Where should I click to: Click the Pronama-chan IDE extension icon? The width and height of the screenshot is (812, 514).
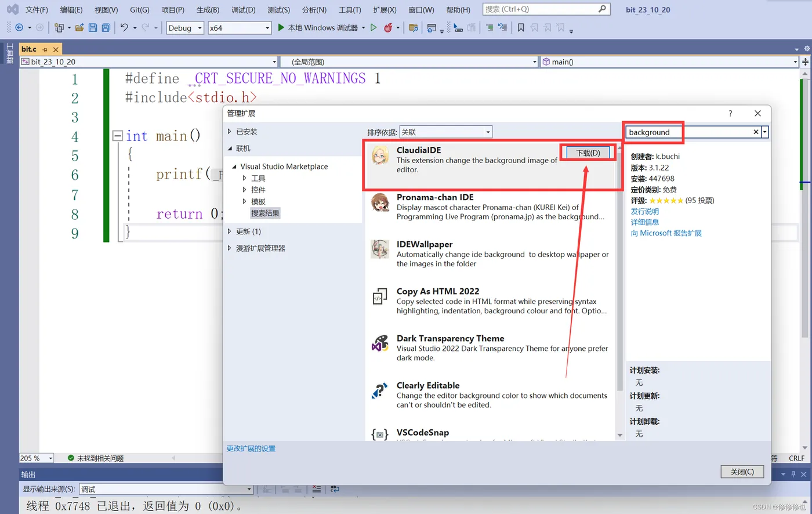pos(380,202)
